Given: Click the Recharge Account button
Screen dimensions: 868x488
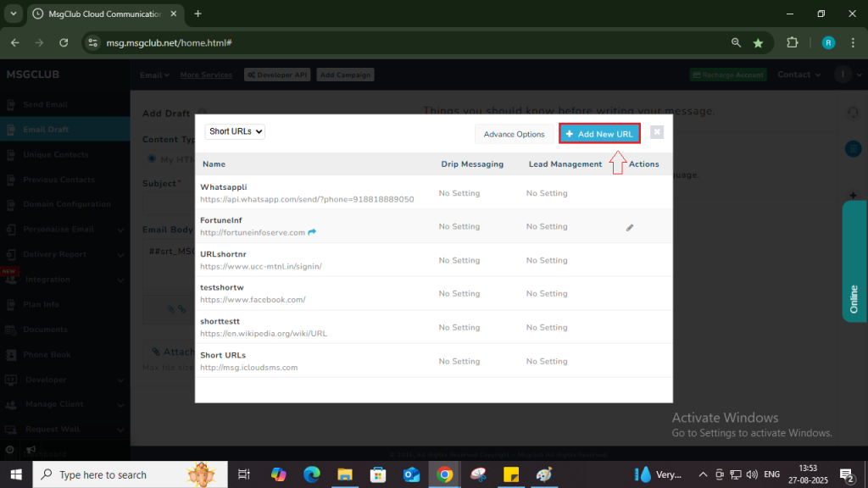Looking at the screenshot, I should click(728, 75).
